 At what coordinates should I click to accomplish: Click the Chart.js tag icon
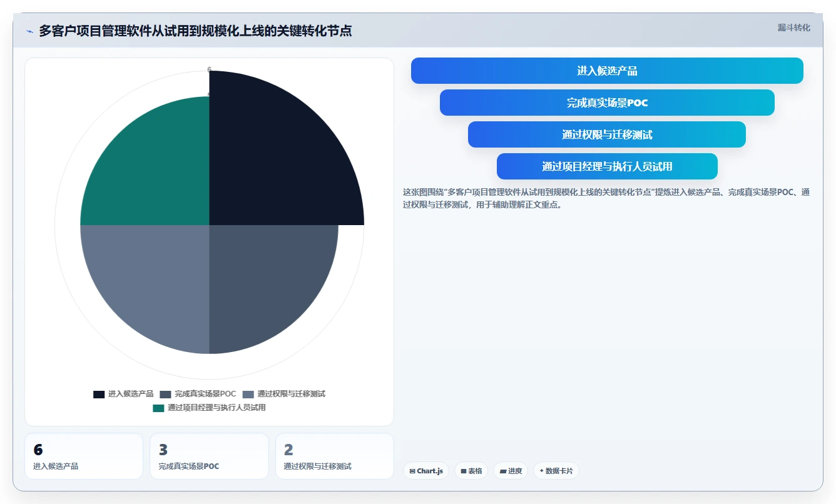tap(412, 471)
